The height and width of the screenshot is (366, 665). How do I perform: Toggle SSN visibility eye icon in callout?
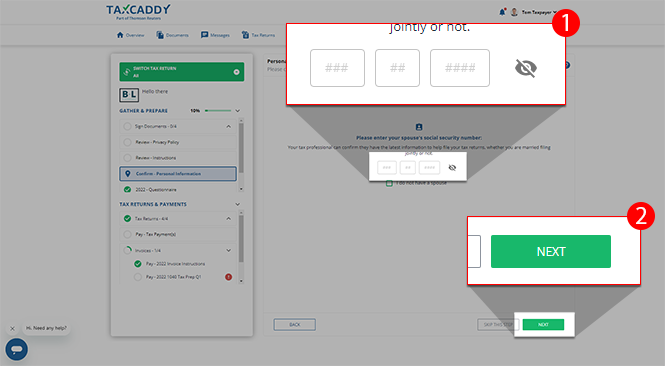[526, 68]
